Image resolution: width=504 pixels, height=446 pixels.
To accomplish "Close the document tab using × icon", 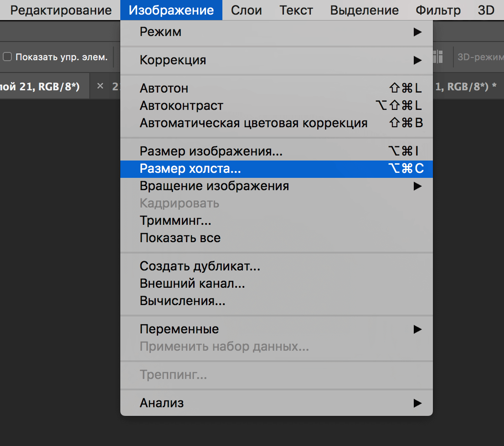I will click(x=101, y=86).
